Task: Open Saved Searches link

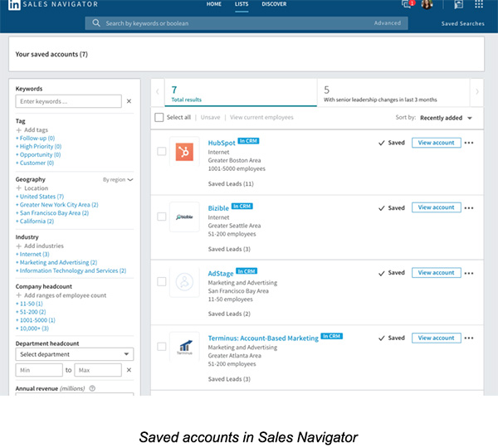Action: coord(462,23)
